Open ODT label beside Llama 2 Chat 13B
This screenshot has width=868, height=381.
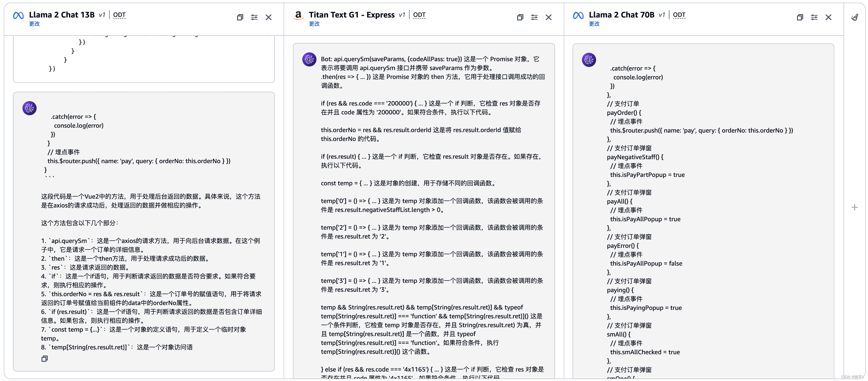pyautogui.click(x=119, y=15)
